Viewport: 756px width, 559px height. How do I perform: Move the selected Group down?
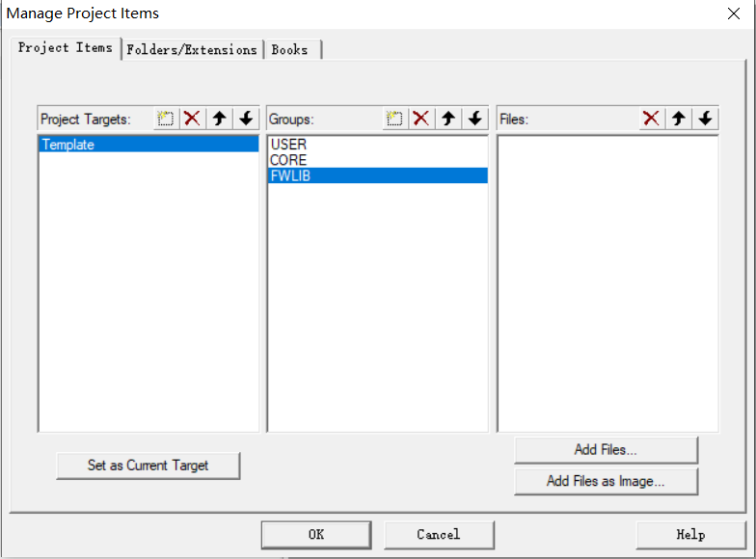(475, 118)
